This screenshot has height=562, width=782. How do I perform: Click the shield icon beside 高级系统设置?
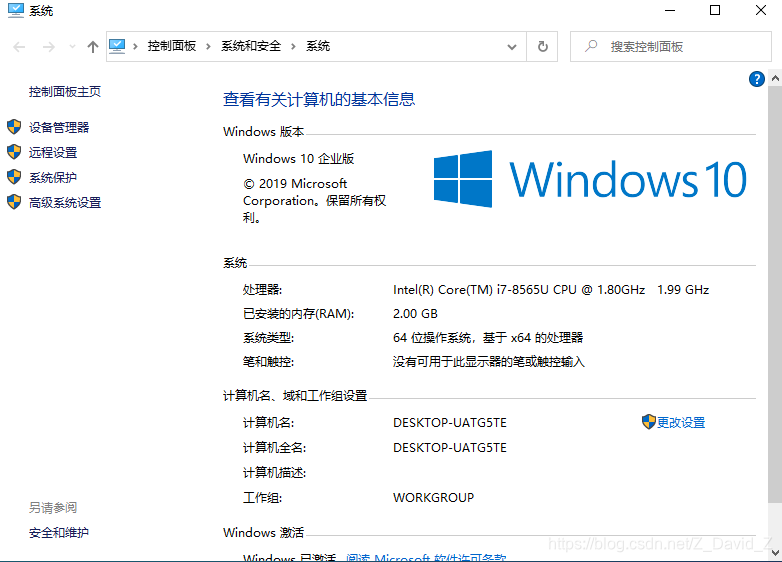pos(14,202)
